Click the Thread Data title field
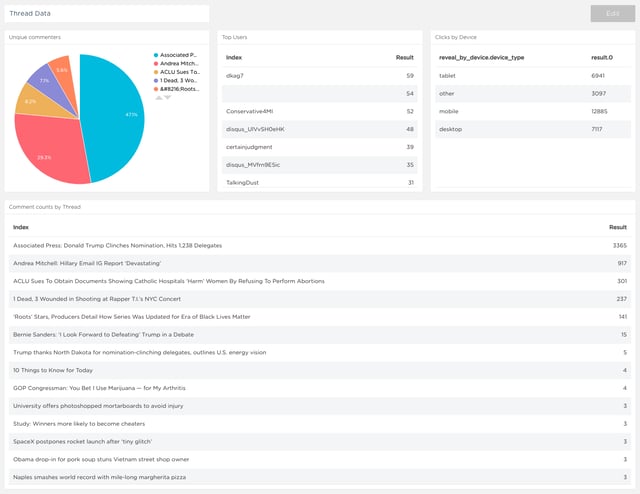 (x=107, y=13)
